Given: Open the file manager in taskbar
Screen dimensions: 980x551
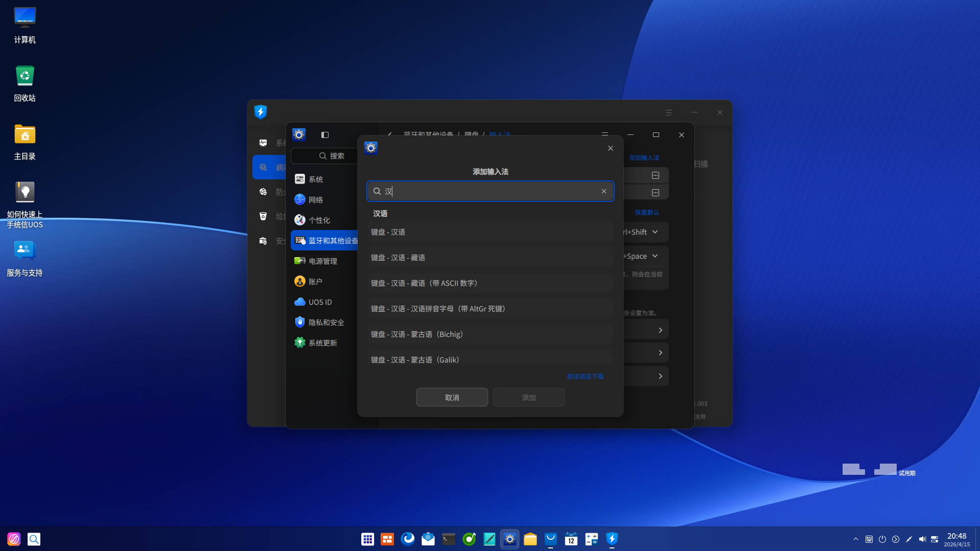Looking at the screenshot, I should point(530,539).
